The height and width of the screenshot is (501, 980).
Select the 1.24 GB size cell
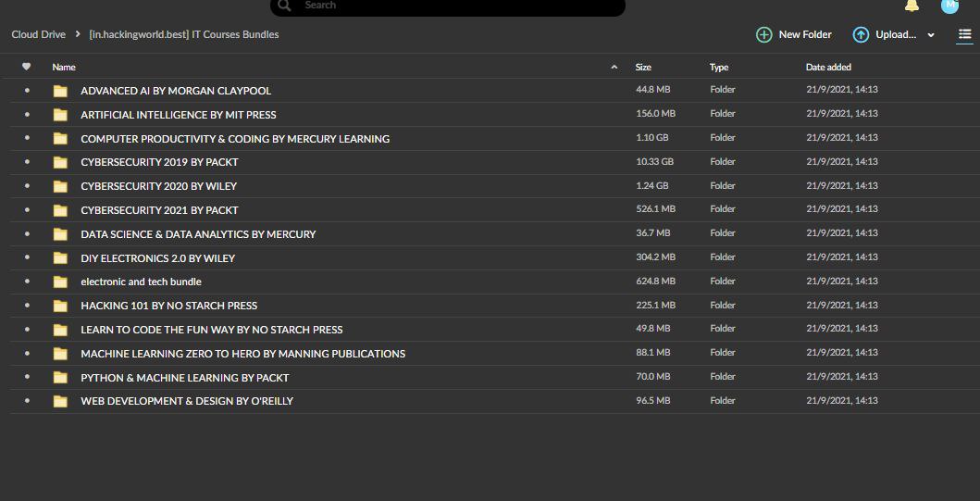pyautogui.click(x=652, y=186)
